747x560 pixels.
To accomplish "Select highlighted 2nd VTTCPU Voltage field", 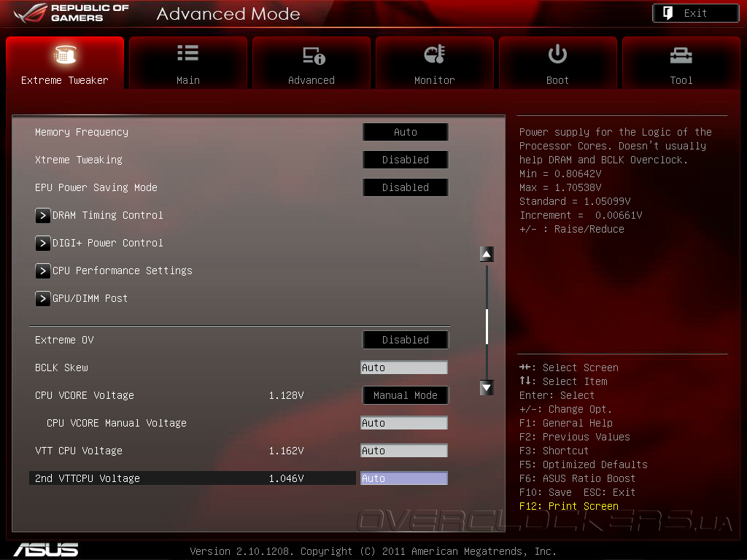I will click(404, 478).
